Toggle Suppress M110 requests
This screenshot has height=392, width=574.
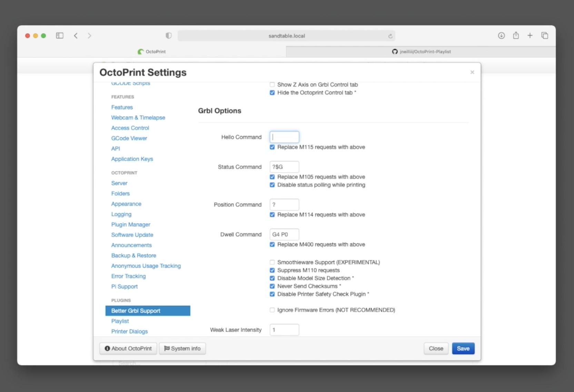pos(272,270)
